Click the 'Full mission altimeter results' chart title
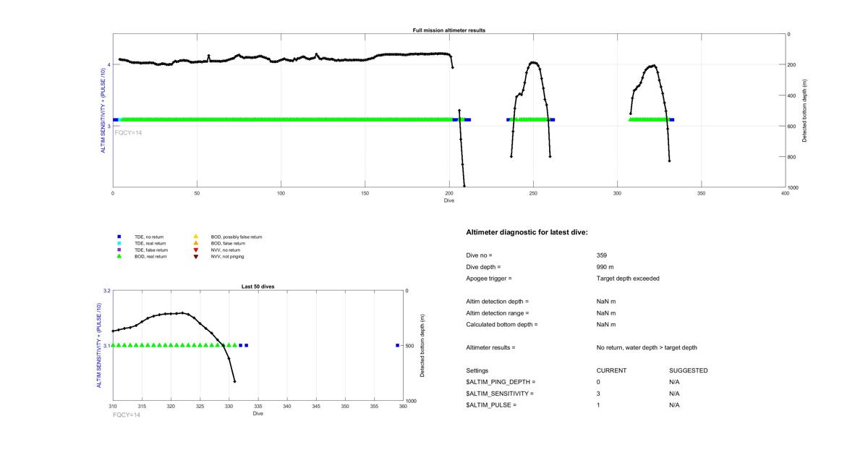868x450 pixels. 448,30
